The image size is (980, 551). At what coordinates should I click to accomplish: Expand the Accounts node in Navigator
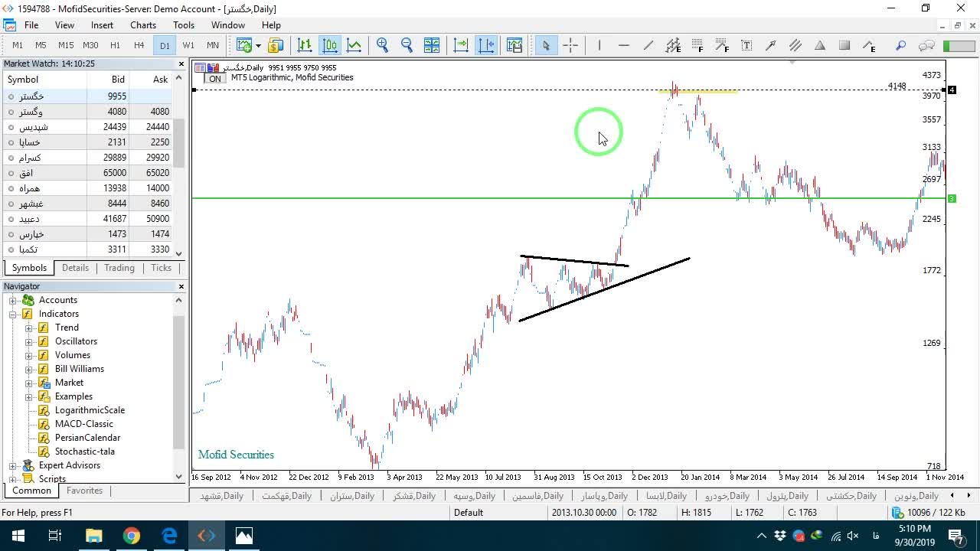click(x=13, y=300)
